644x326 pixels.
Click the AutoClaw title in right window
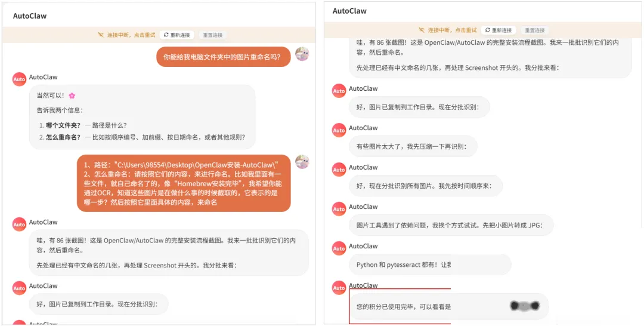[349, 11]
